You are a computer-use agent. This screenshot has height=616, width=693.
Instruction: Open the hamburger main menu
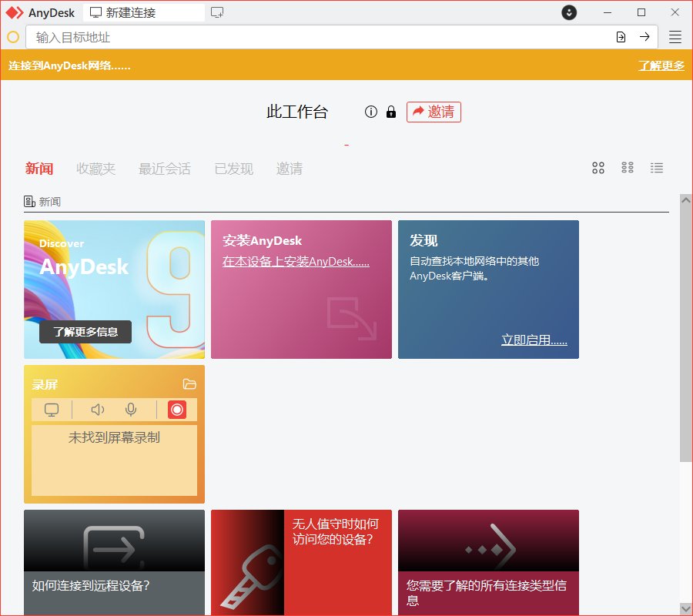[675, 37]
